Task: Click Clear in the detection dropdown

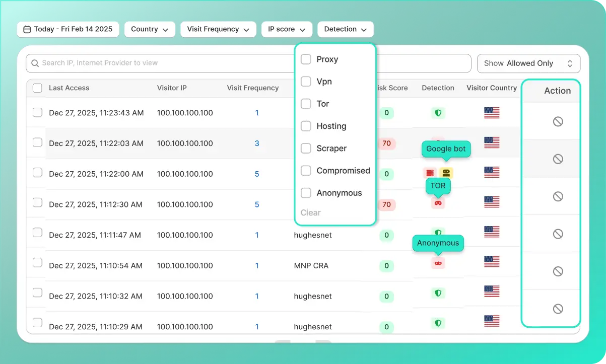Action: point(310,212)
